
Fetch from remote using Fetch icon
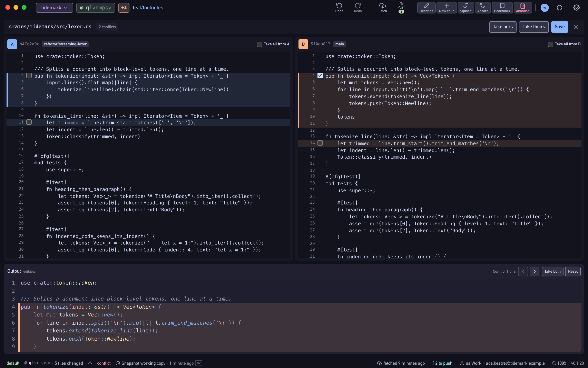(382, 8)
